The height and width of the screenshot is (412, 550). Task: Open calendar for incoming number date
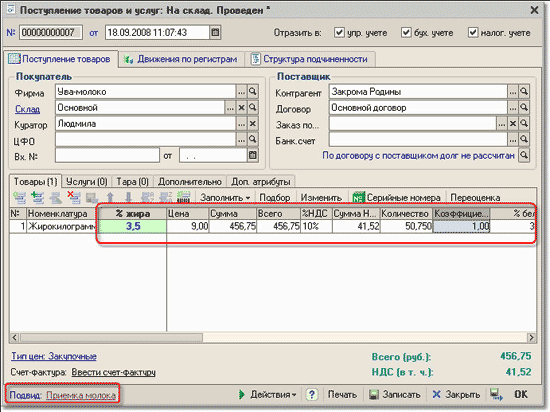pyautogui.click(x=253, y=155)
